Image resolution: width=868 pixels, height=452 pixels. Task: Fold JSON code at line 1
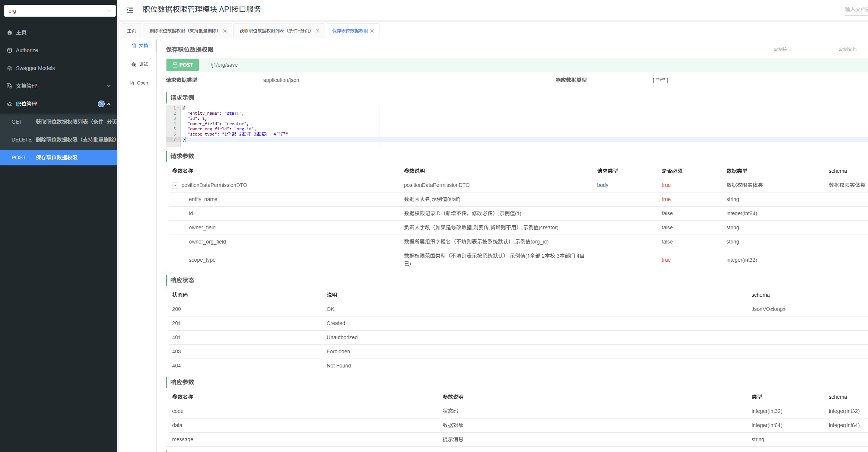(x=178, y=108)
